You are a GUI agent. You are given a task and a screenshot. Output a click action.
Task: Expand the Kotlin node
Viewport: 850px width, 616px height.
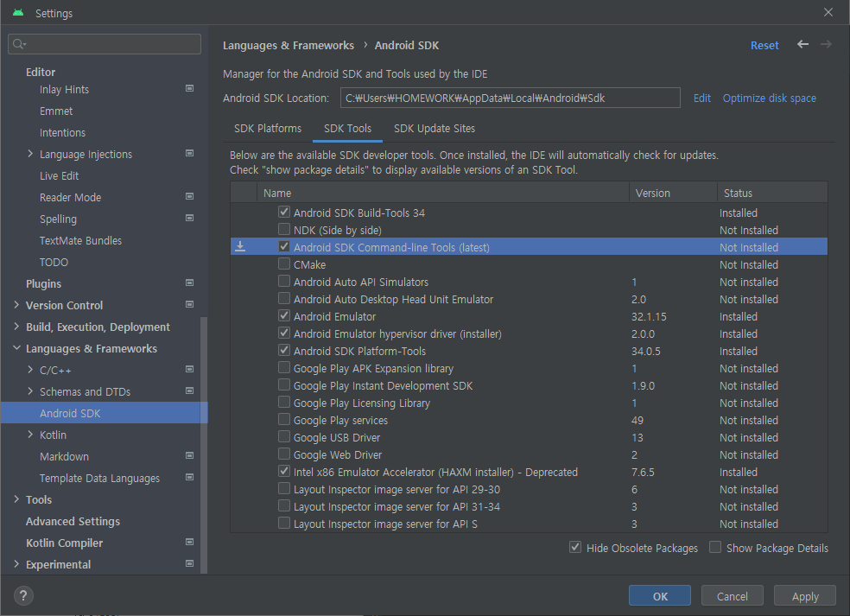point(30,435)
